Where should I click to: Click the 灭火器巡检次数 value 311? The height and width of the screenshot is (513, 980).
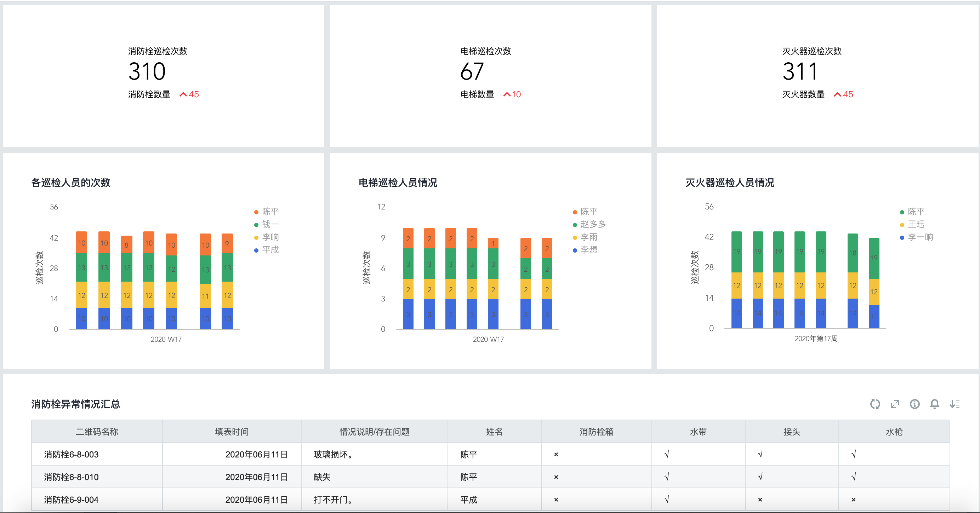[x=800, y=71]
